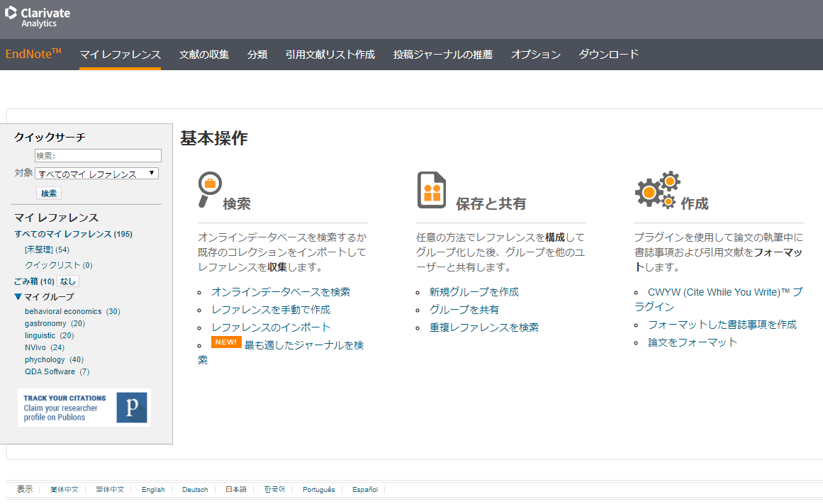The height and width of the screenshot is (504, 823).
Task: Click 新規グループを作成
Action: (473, 291)
